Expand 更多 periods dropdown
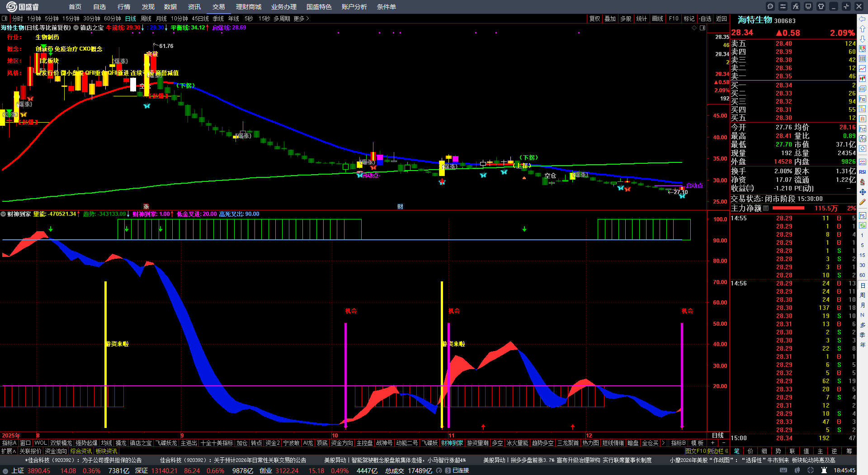This screenshot has width=868, height=475. coord(301,19)
